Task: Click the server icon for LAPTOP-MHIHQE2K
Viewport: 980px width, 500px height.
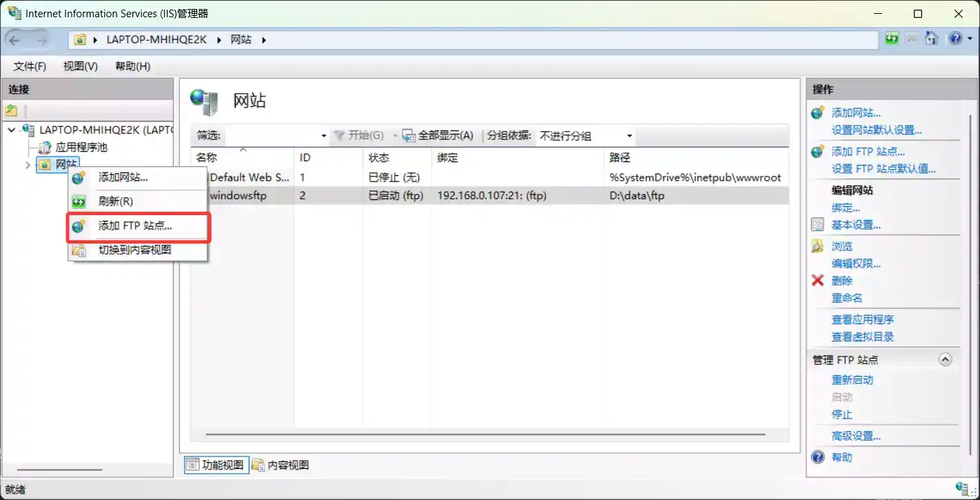Action: point(29,130)
